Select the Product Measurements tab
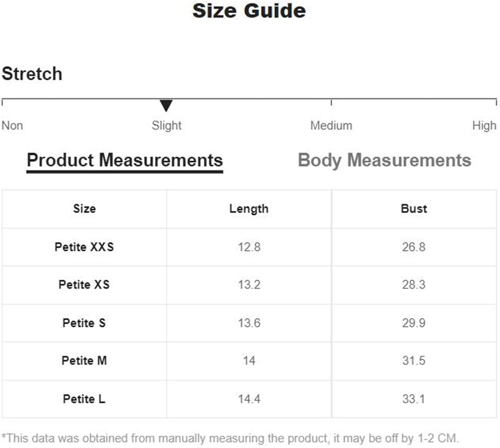Image resolution: width=500 pixels, height=448 pixels. pyautogui.click(x=125, y=160)
